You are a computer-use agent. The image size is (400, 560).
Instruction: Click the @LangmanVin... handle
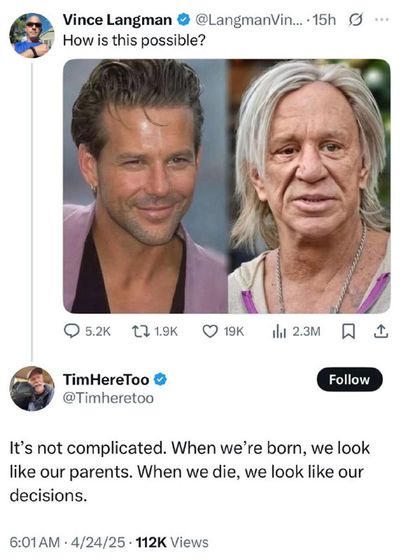[249, 20]
